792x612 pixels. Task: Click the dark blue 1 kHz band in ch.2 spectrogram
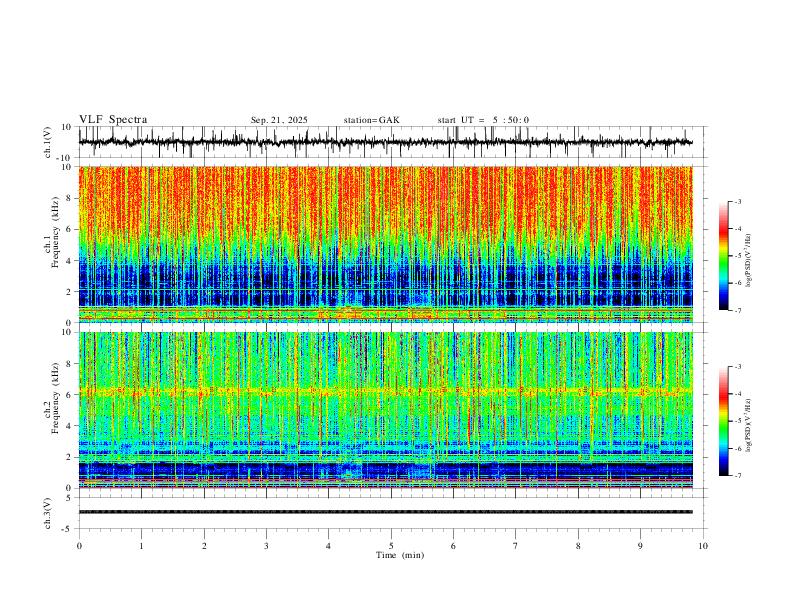(385, 470)
